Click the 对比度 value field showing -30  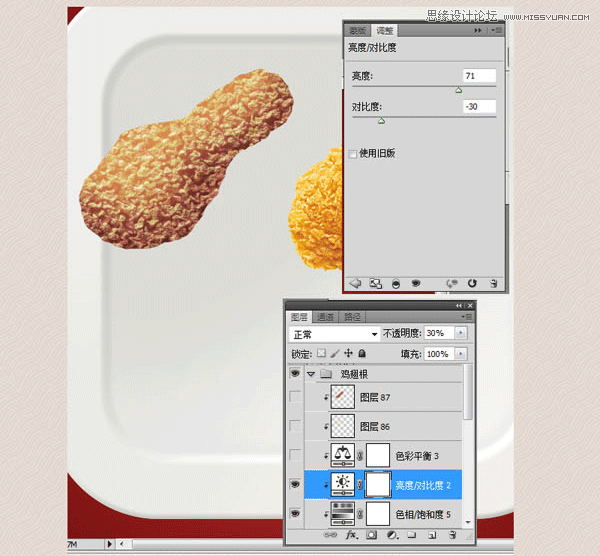[479, 106]
